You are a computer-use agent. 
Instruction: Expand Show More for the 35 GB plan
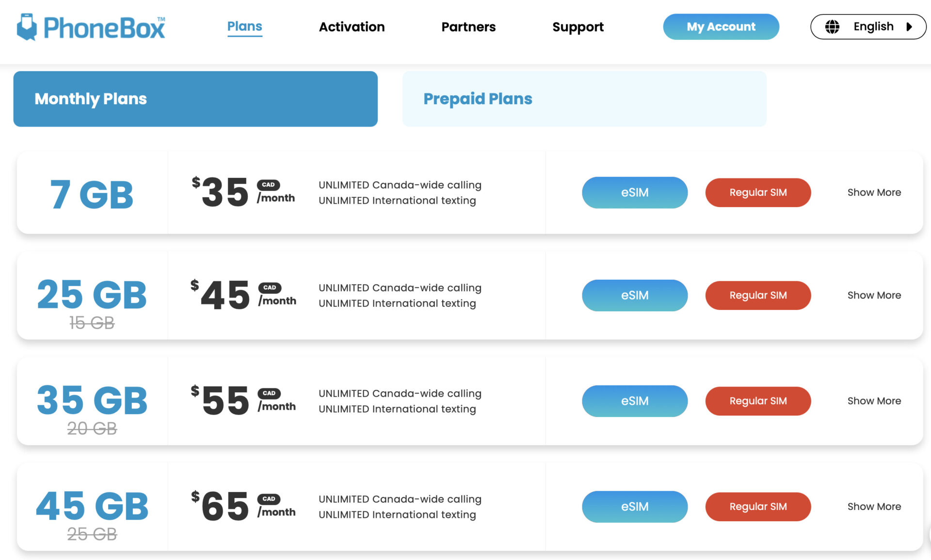[x=874, y=401]
